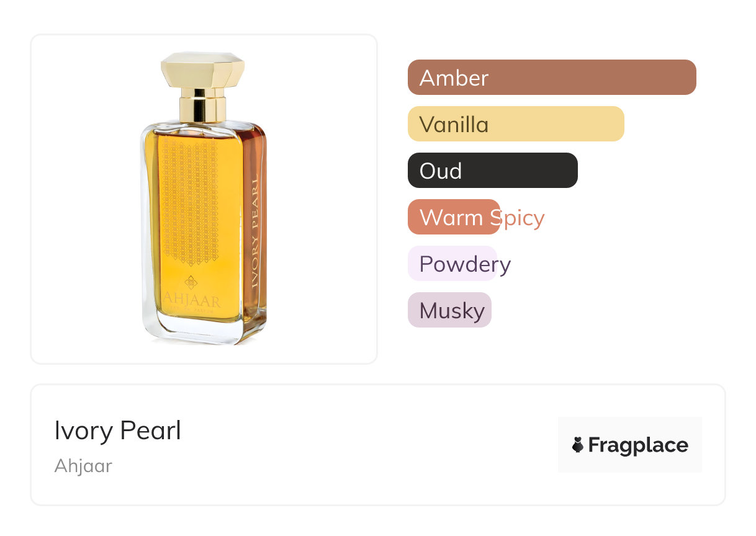Open the Ivory Pearl title link
This screenshot has height=536, width=756.
pos(118,431)
